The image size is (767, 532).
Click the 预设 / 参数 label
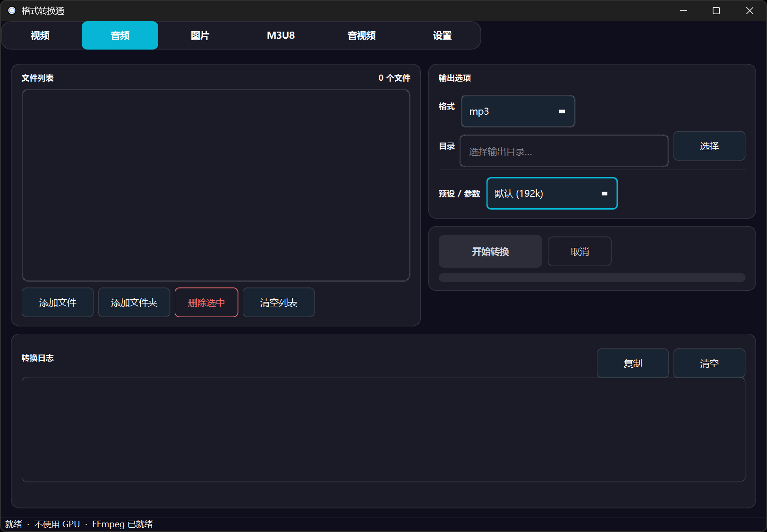pos(459,194)
